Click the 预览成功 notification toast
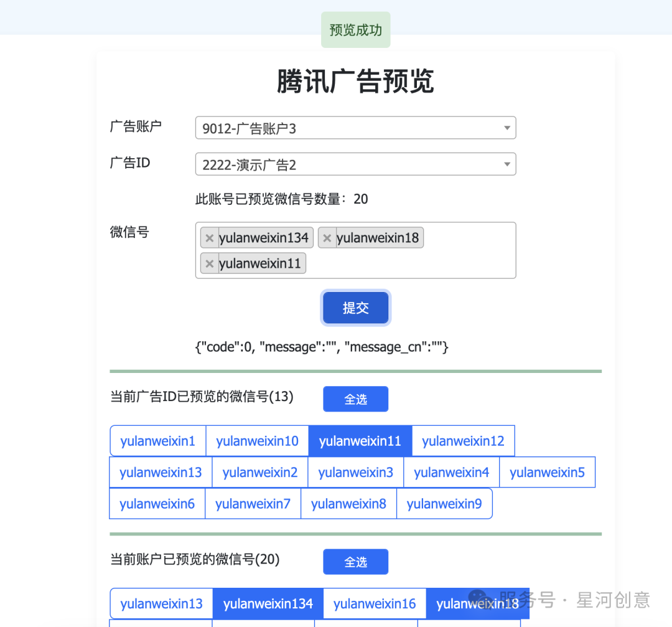 tap(356, 30)
